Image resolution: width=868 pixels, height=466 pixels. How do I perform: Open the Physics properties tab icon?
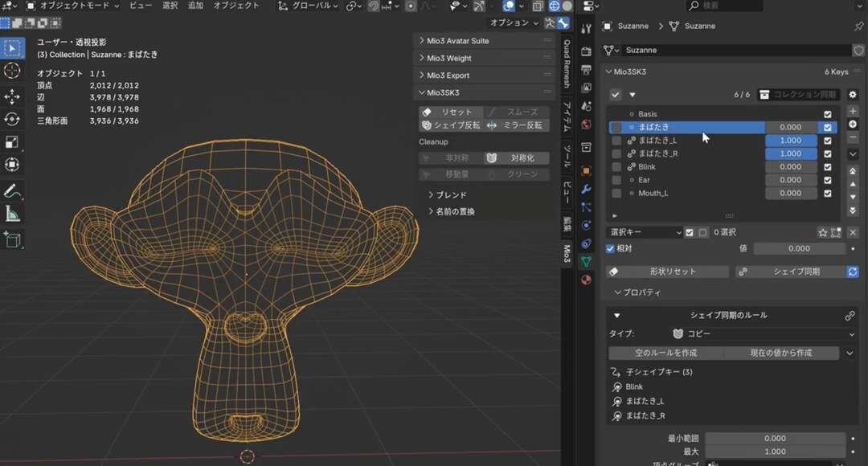pyautogui.click(x=586, y=225)
